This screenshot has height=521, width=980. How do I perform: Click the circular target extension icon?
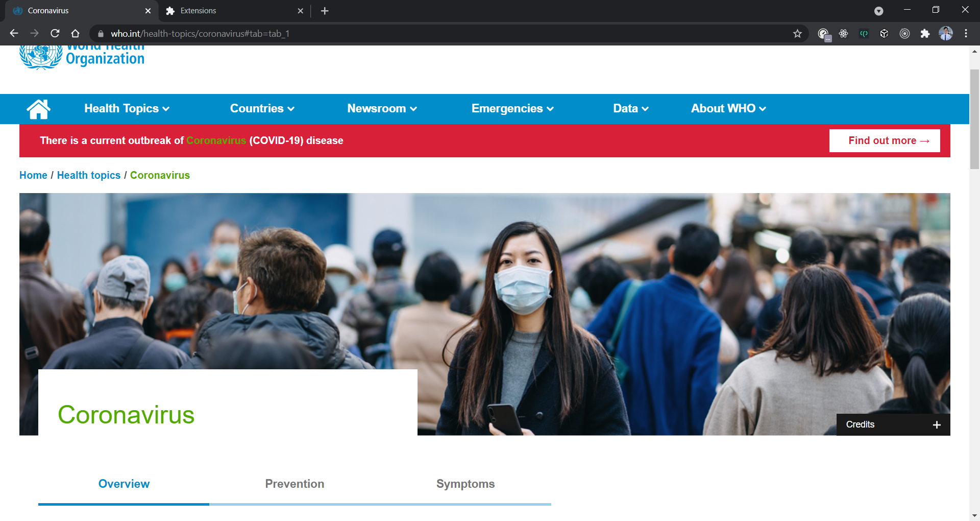(x=904, y=34)
